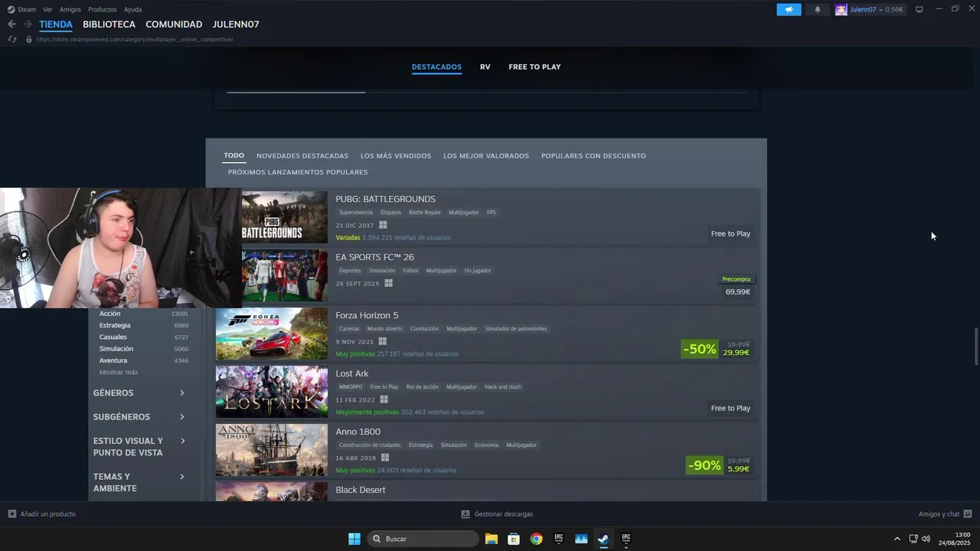The image size is (980, 551).
Task: Click the Windows platform icon for PUBG
Action: (x=383, y=225)
